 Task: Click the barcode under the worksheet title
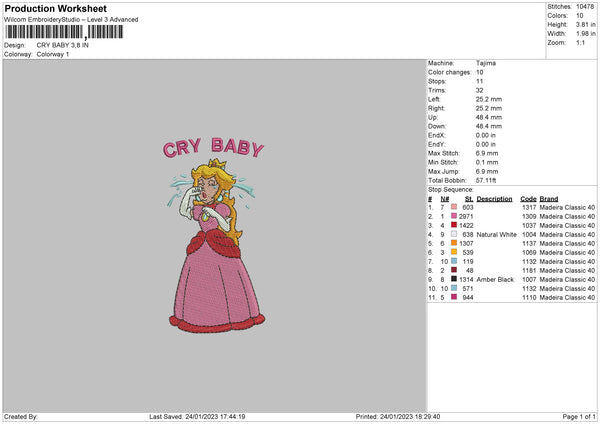coord(64,32)
